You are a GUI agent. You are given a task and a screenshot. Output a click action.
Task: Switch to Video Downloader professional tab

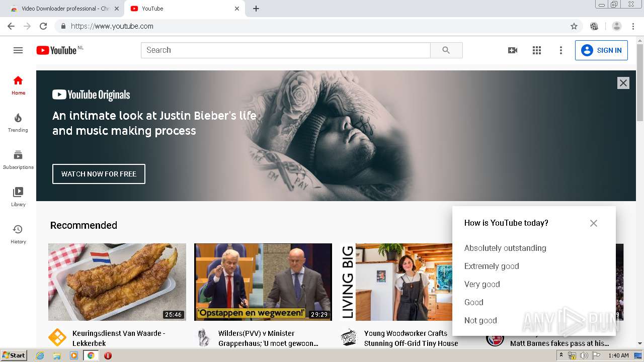pos(65,9)
